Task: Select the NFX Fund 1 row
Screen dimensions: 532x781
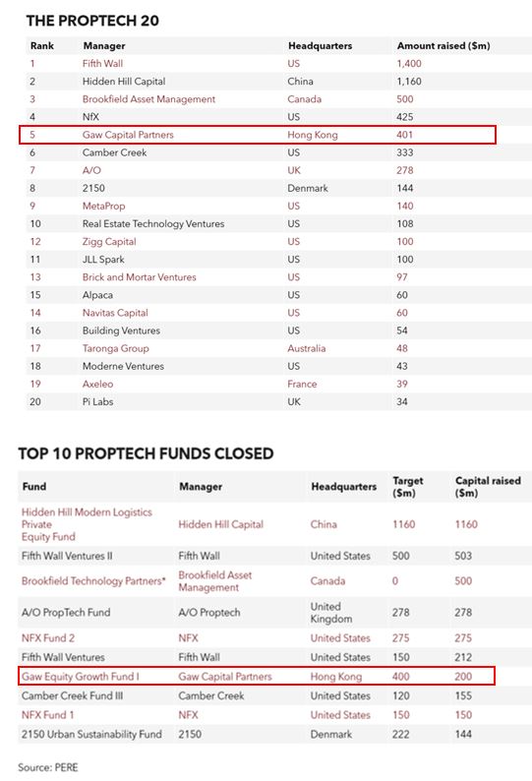Action: pos(274,715)
